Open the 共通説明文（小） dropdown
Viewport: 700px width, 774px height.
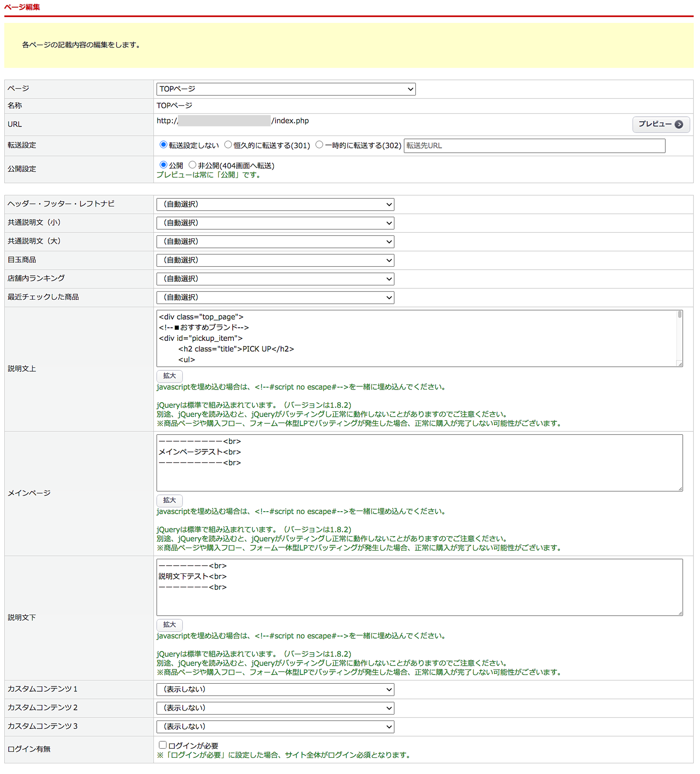click(x=275, y=223)
